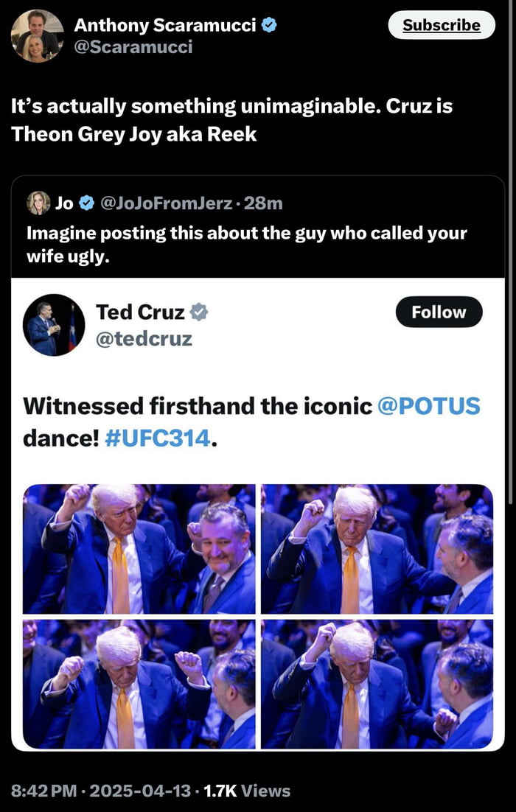The width and height of the screenshot is (516, 812).
Task: Open the Ted Cruz profile avatar
Action: tap(53, 325)
